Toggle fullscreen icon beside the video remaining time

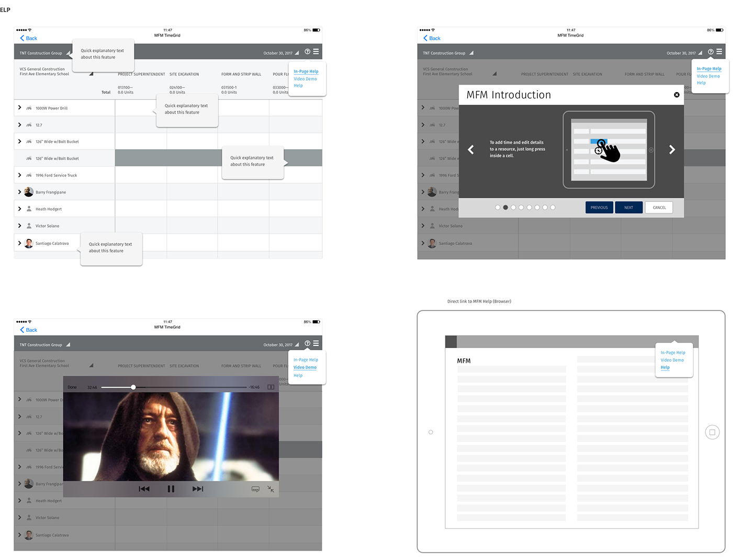(271, 387)
